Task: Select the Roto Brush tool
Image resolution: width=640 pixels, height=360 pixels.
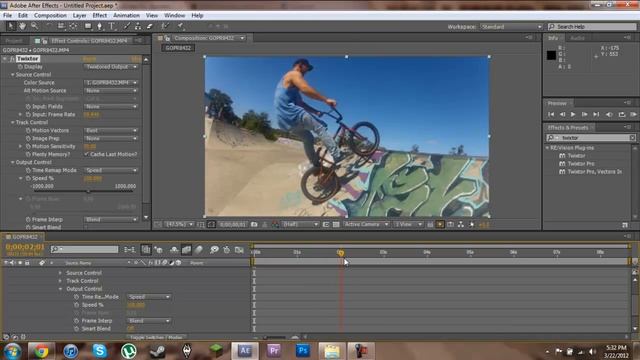Action: click(x=165, y=26)
